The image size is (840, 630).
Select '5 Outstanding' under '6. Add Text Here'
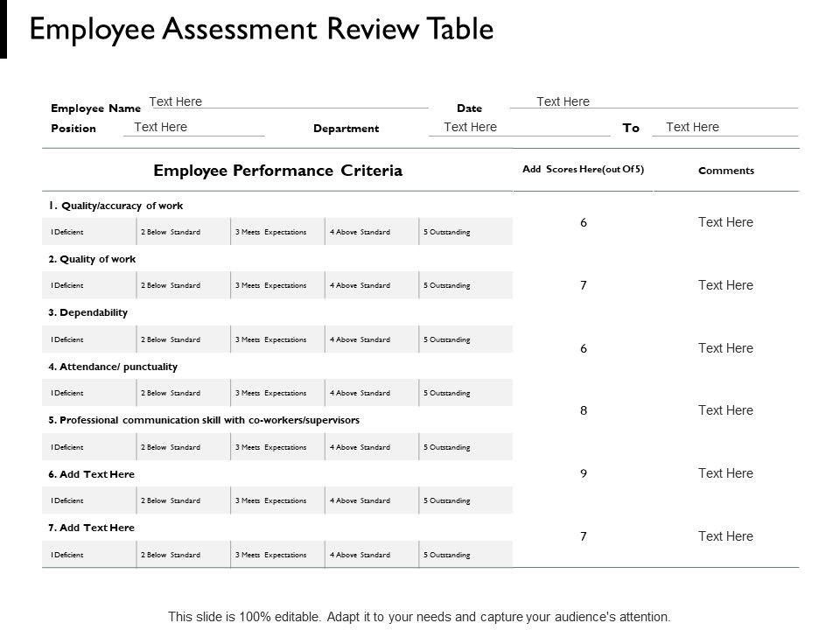pyautogui.click(x=447, y=500)
